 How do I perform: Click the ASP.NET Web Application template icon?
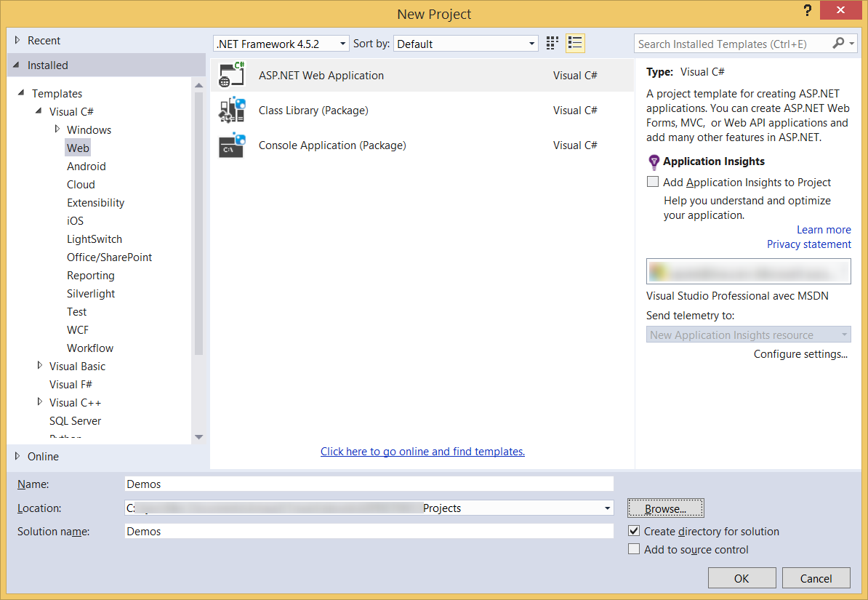232,76
